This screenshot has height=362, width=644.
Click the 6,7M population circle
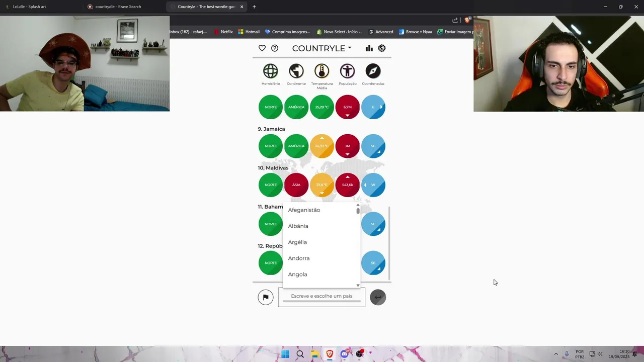coord(347,107)
